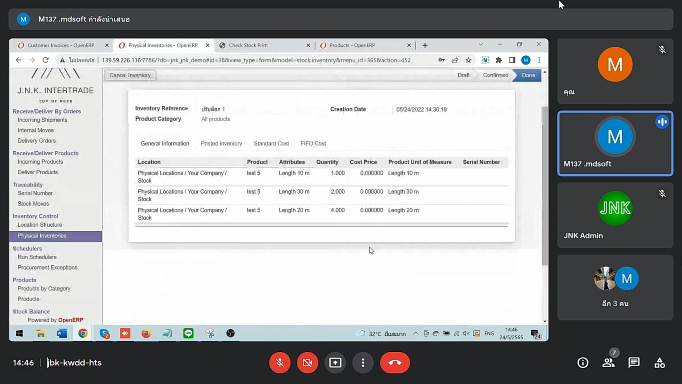
Task: Click the browser forward arrow
Action: [32, 60]
